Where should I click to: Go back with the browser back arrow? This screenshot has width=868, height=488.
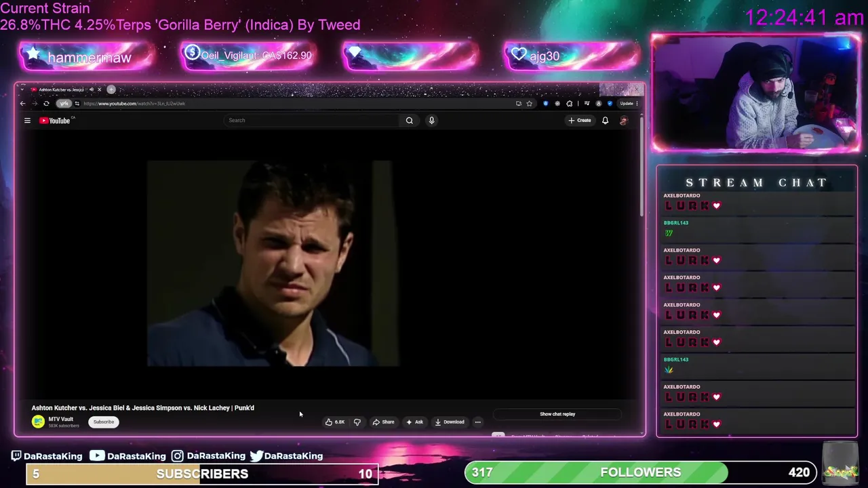pos(22,104)
